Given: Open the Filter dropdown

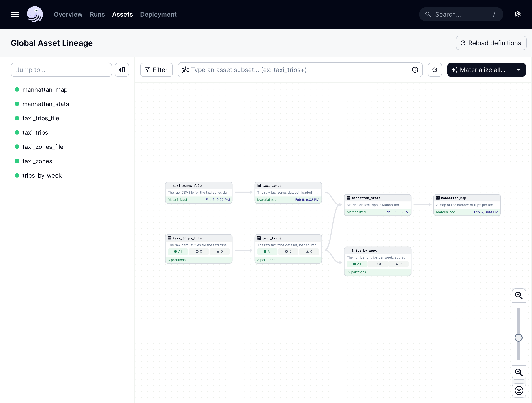Looking at the screenshot, I should click(156, 70).
